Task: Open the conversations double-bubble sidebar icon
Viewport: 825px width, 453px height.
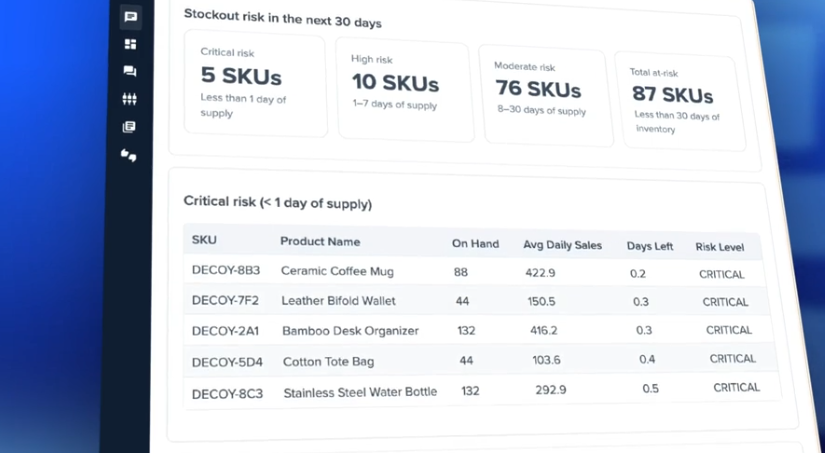Action: click(x=130, y=71)
